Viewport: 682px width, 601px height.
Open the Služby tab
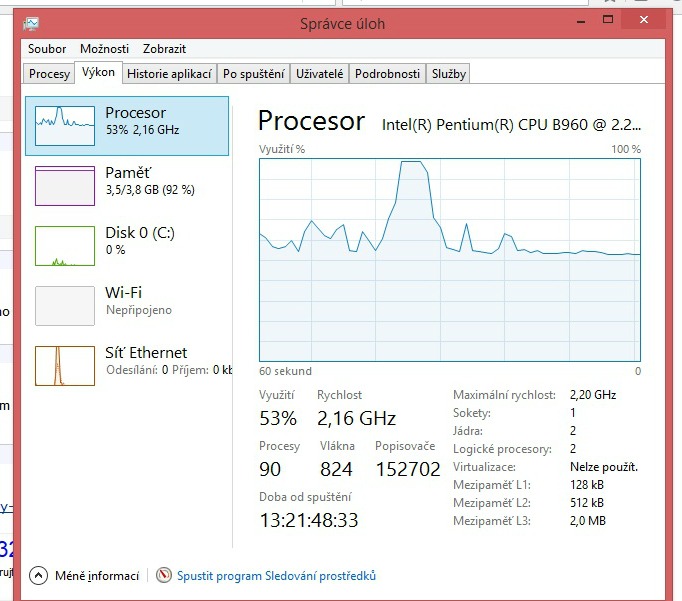point(448,74)
